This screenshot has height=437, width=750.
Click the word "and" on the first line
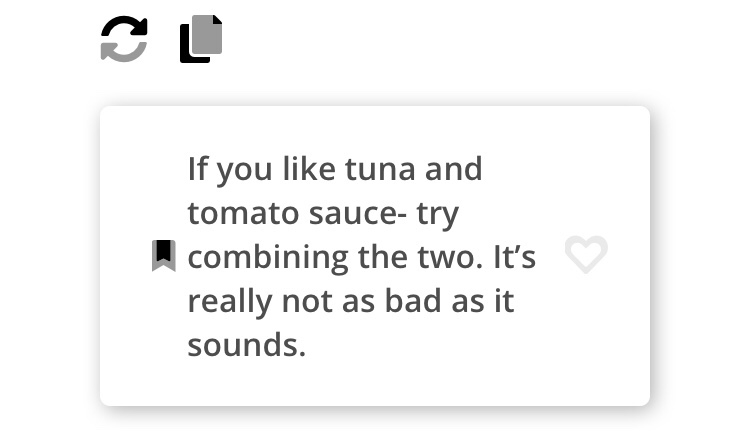453,169
